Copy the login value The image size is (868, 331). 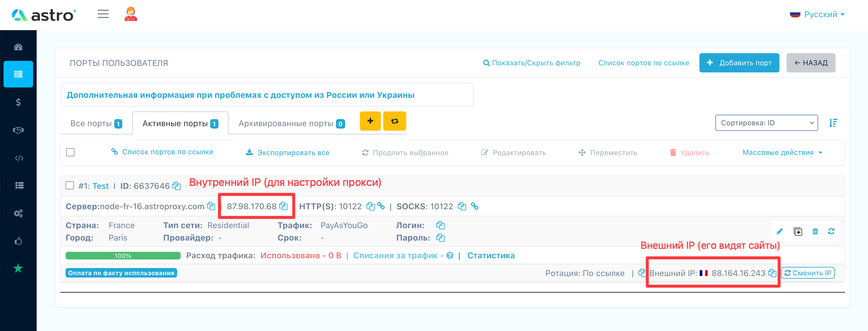pyautogui.click(x=440, y=225)
